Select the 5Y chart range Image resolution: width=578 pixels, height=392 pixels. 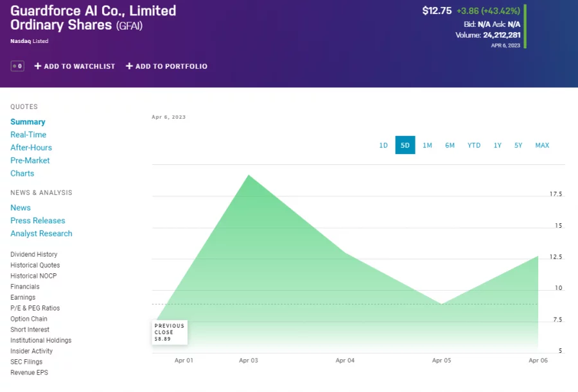pyautogui.click(x=518, y=146)
